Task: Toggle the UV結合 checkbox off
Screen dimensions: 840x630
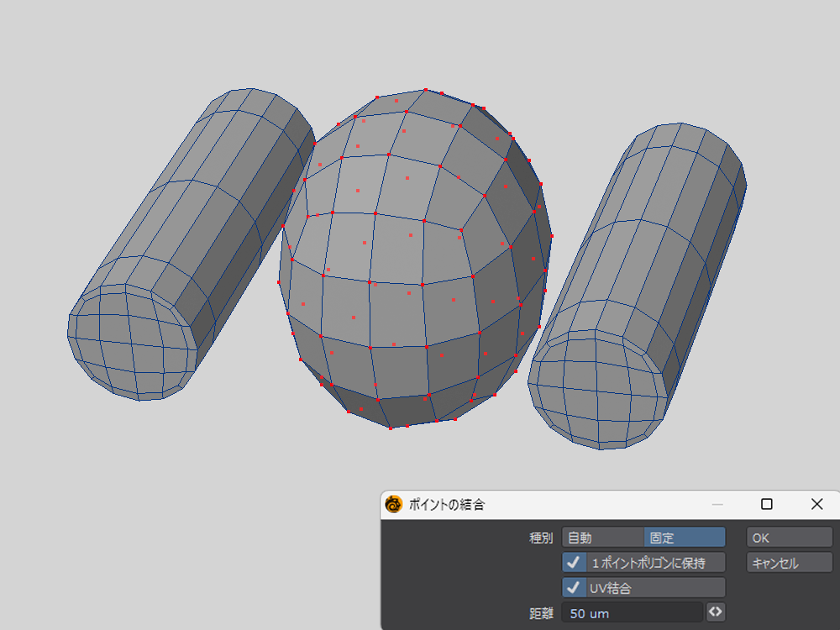Action: click(x=575, y=588)
